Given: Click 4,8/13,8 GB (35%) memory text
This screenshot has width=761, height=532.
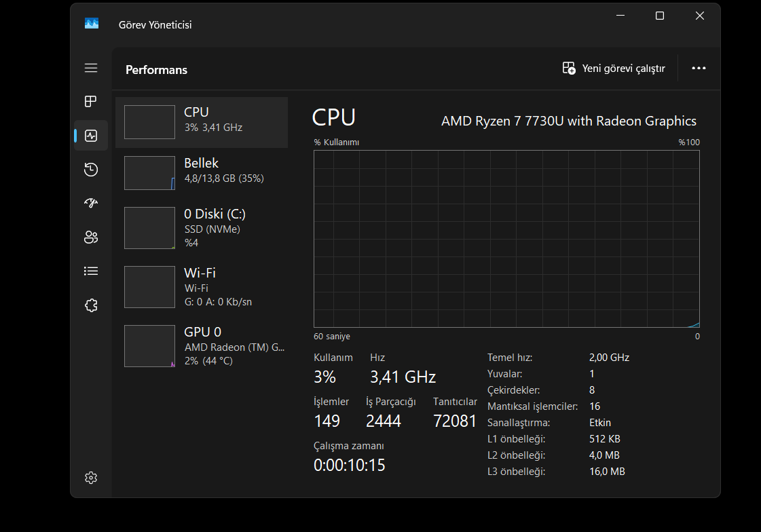Looking at the screenshot, I should point(224,178).
